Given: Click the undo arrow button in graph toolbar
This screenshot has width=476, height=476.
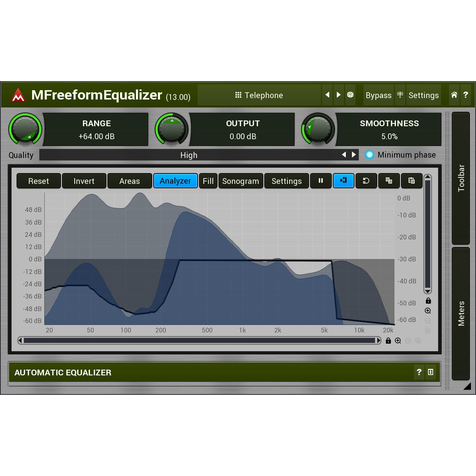Looking at the screenshot, I should pyautogui.click(x=366, y=181).
